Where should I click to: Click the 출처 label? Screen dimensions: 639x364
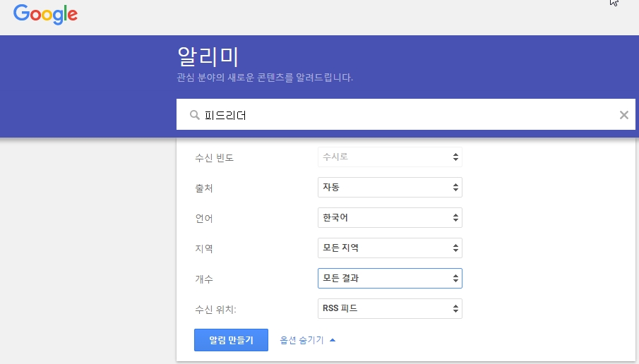point(204,188)
